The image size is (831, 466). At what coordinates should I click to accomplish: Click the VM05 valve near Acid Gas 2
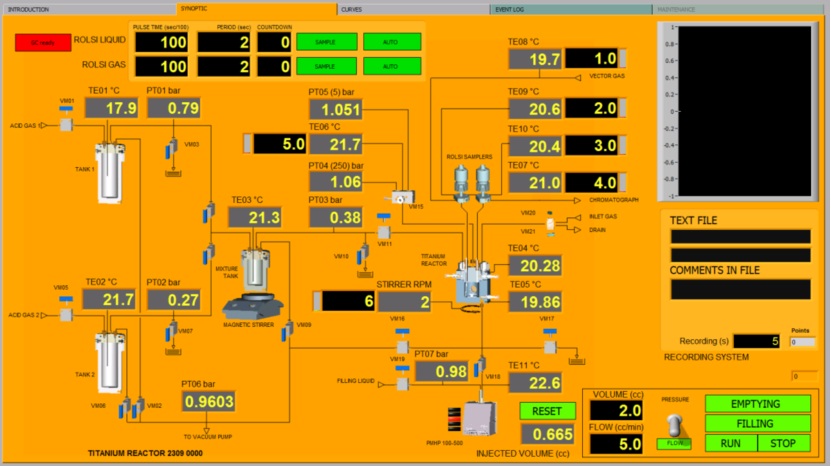(65, 314)
